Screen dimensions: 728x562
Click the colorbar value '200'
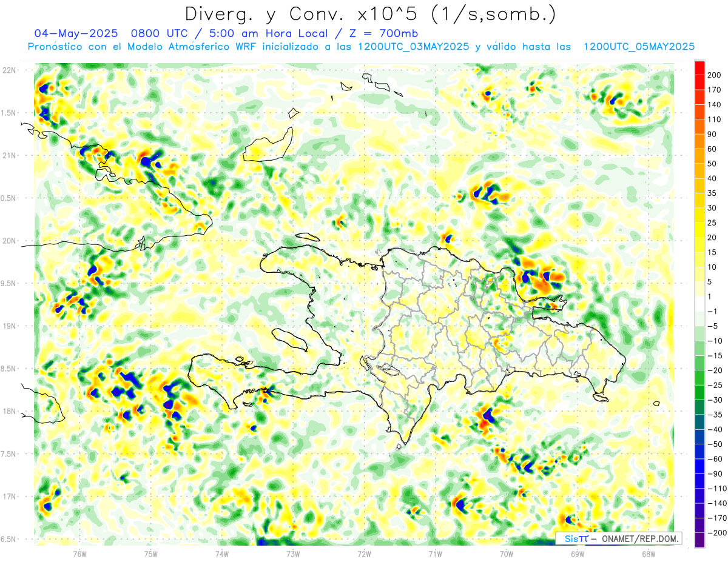click(x=714, y=75)
